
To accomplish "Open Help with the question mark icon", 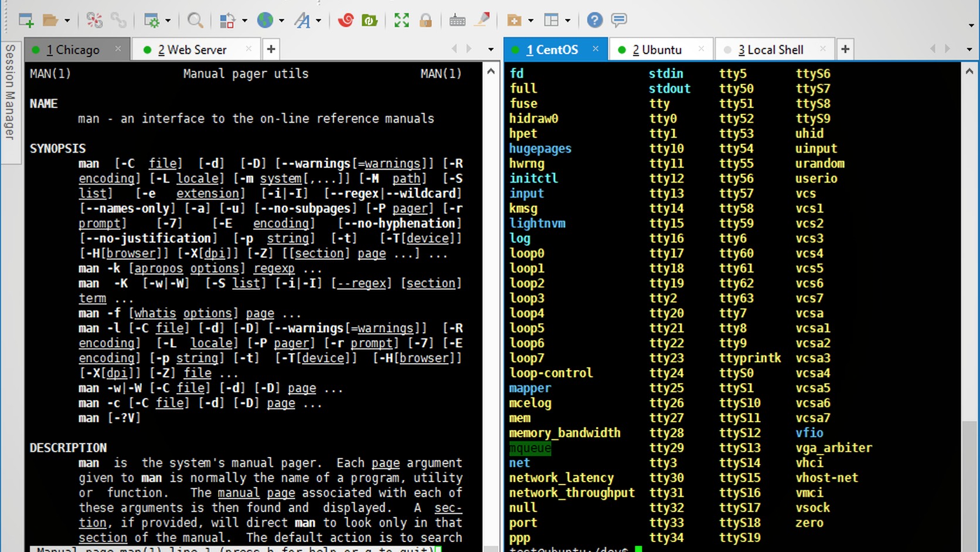I will [x=594, y=21].
